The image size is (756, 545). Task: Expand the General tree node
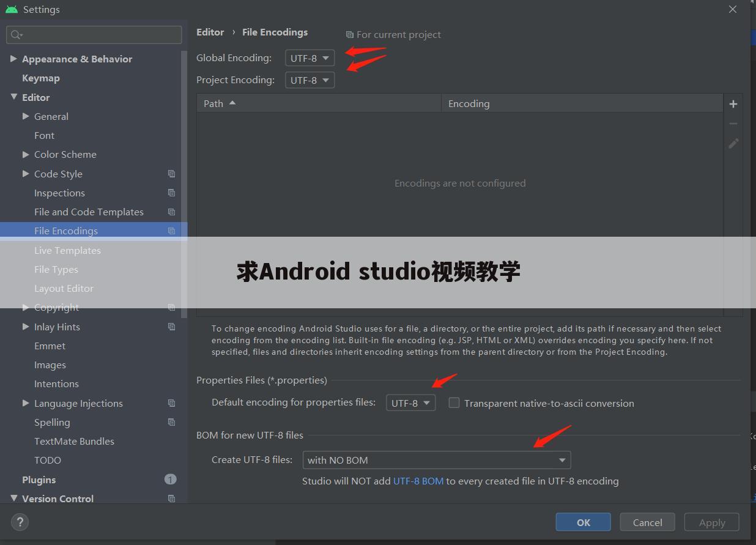pyautogui.click(x=26, y=116)
